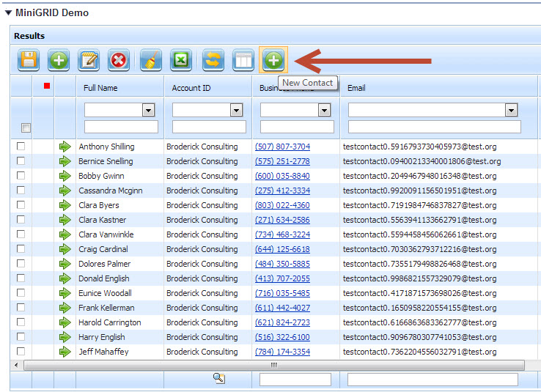
Task: Click the horizontal scrollbar of grid
Action: 273,365
